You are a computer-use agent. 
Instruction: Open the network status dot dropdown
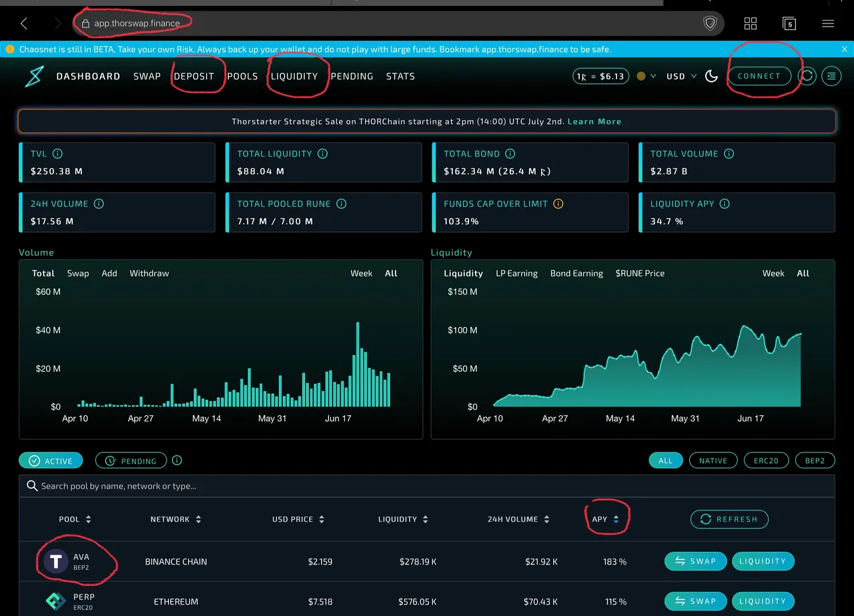[647, 76]
